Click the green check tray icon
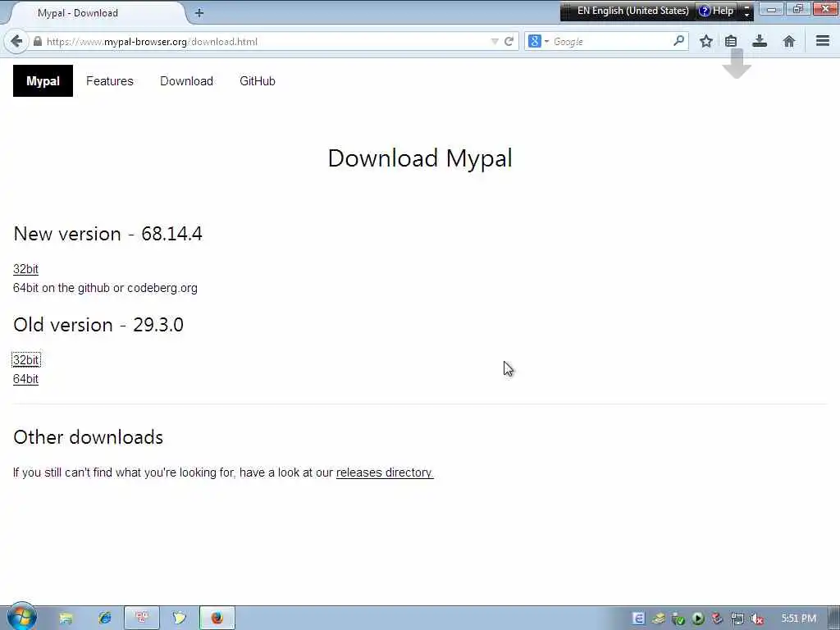The height and width of the screenshot is (630, 840). coord(678,619)
